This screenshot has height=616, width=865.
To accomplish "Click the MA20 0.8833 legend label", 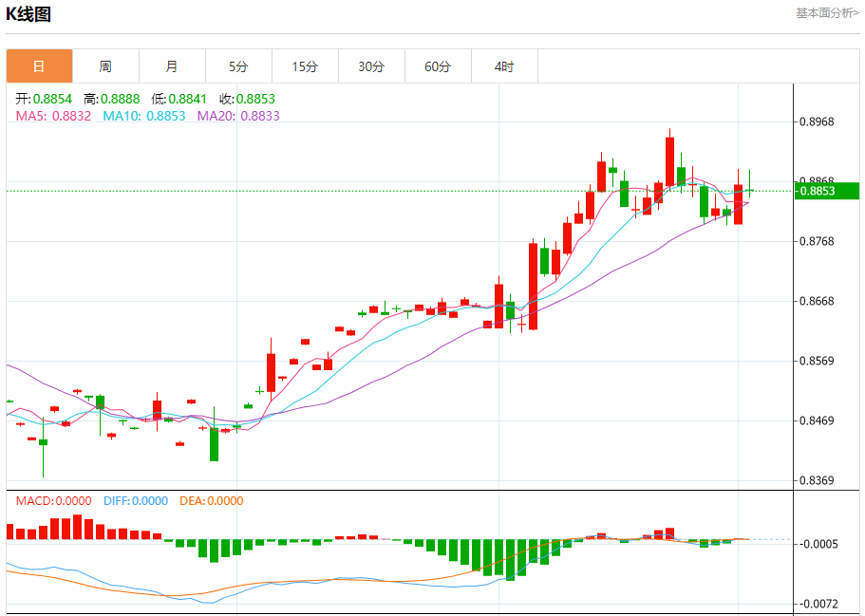I will click(238, 116).
